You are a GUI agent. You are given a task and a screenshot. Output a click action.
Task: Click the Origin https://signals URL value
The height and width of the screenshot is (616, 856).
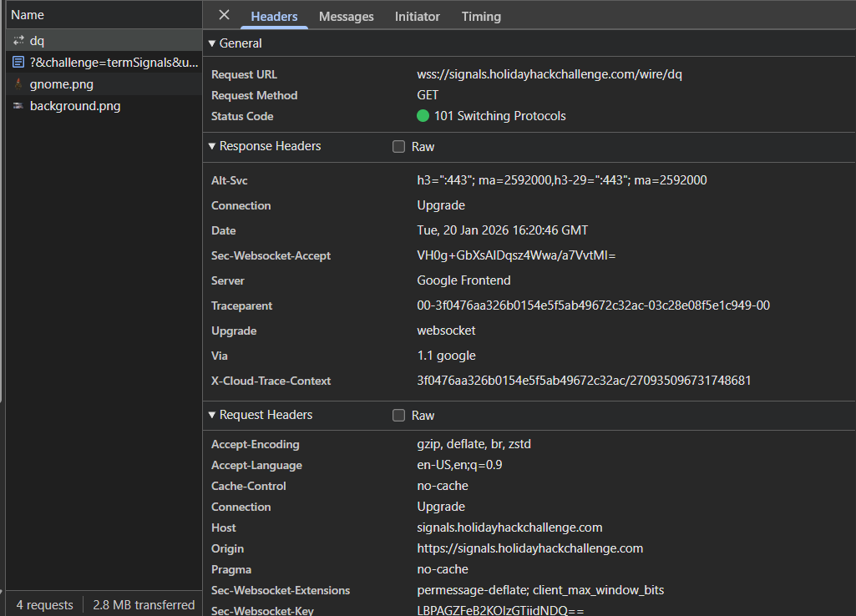pyautogui.click(x=529, y=548)
